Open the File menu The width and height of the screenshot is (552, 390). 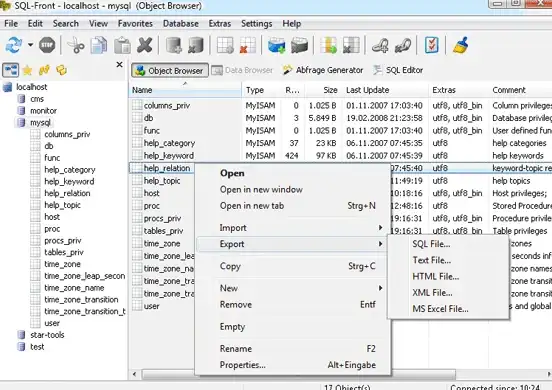click(x=11, y=24)
